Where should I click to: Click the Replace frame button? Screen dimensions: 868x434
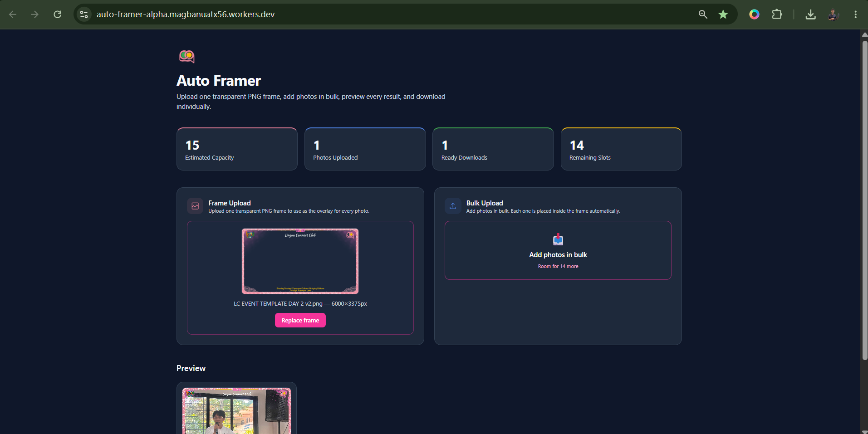[300, 320]
